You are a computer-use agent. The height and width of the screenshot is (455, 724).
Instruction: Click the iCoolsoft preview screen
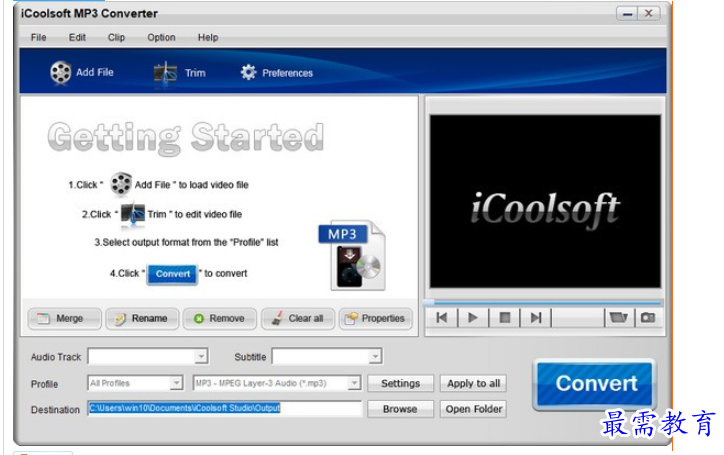point(545,201)
